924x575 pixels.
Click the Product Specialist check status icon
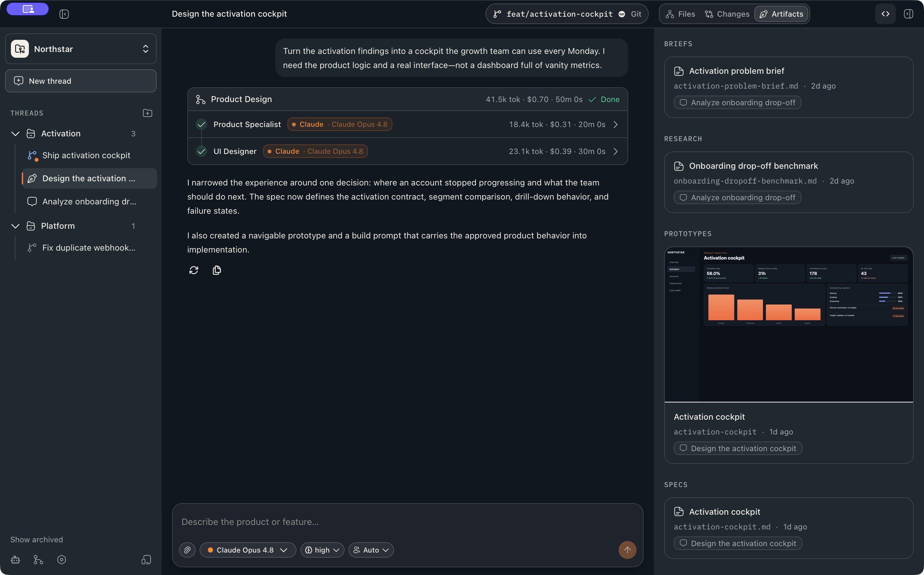click(x=201, y=124)
